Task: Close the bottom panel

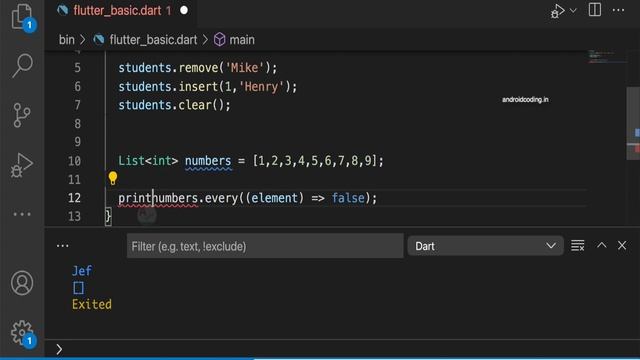Action: pyautogui.click(x=622, y=245)
